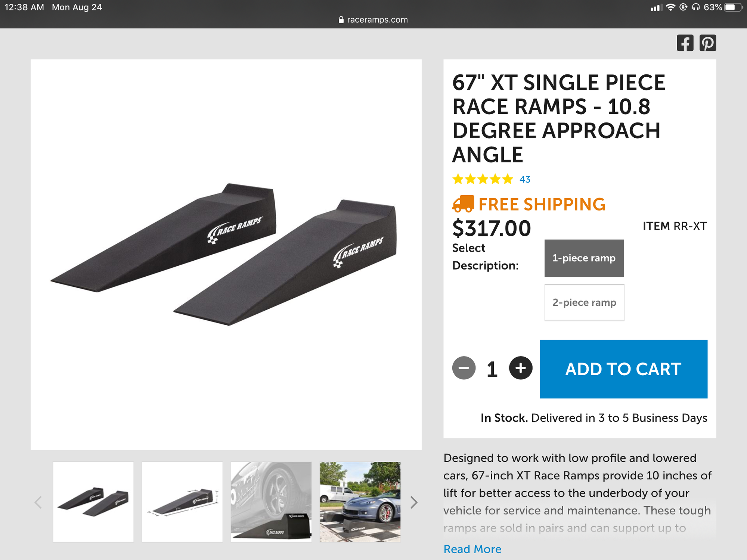Share the product on Facebook
Viewport: 747px width, 560px height.
pos(686,43)
